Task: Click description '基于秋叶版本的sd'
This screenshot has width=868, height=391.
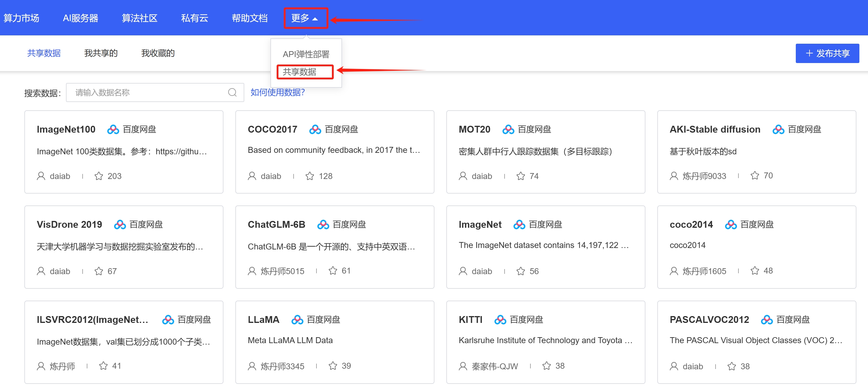Action: click(x=703, y=152)
